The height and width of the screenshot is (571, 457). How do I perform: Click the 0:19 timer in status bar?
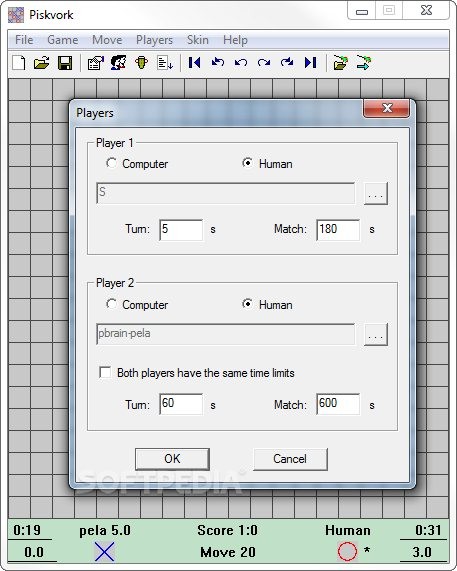click(27, 530)
